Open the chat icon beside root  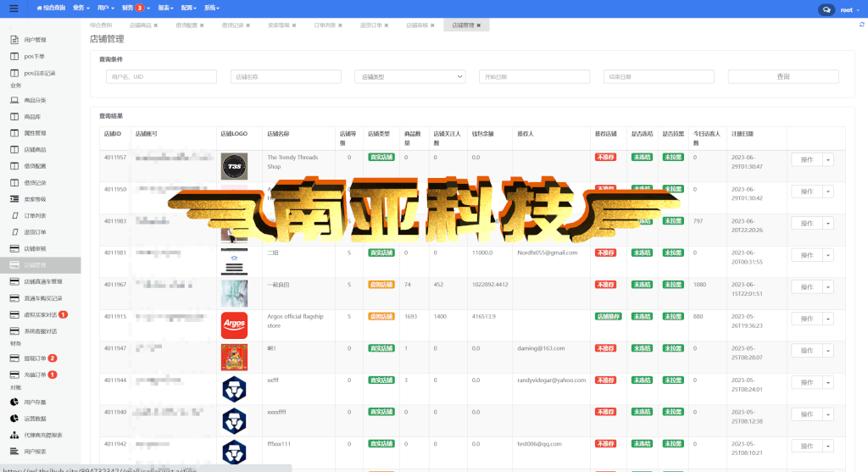pyautogui.click(x=826, y=10)
